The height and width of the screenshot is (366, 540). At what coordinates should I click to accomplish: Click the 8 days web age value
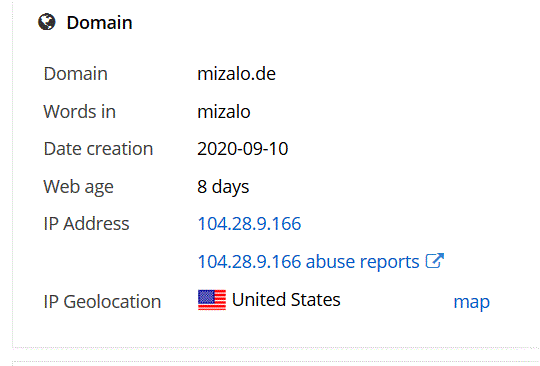pos(223,187)
